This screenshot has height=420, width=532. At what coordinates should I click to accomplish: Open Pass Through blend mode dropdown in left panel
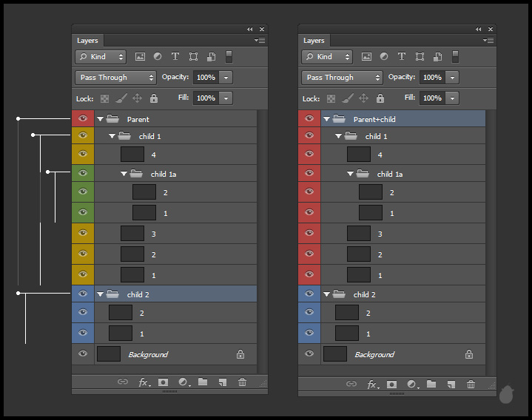point(115,77)
